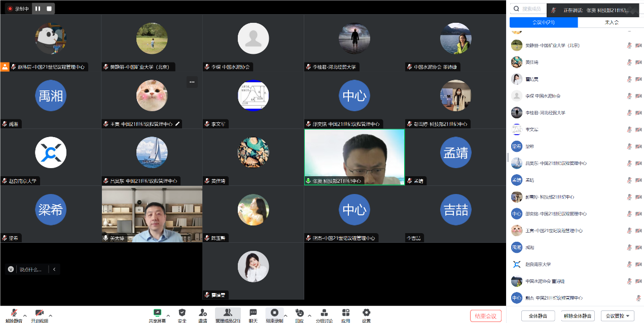Switch to the 未入会 tab

pos(612,22)
